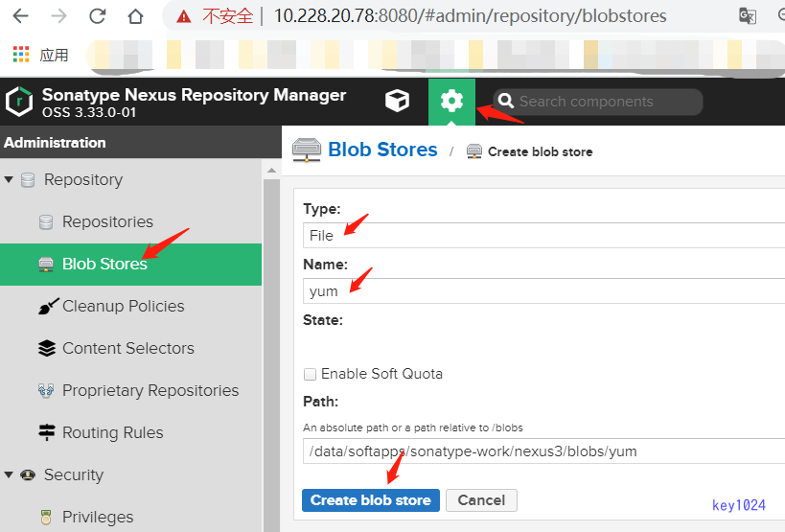Click the Sonatype Nexus Repository Manager title
The height and width of the screenshot is (532, 785).
tap(194, 95)
